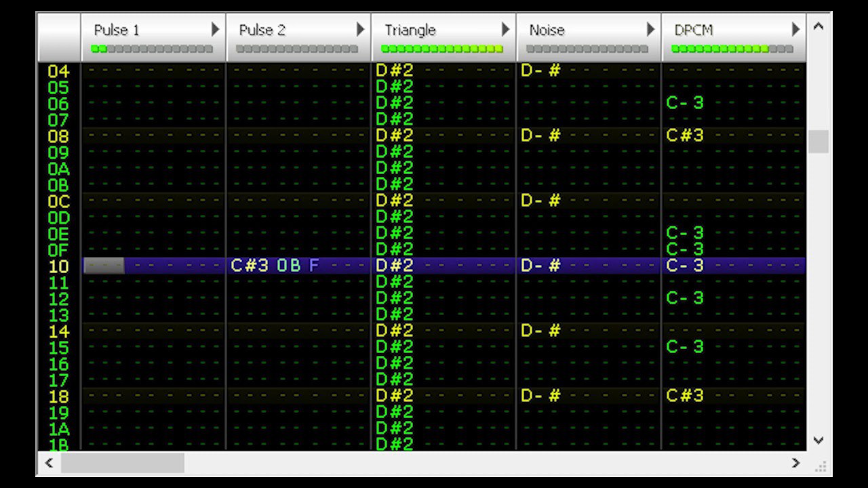Select Noise D-# note on row 04
This screenshot has width=868, height=488.
pos(540,70)
